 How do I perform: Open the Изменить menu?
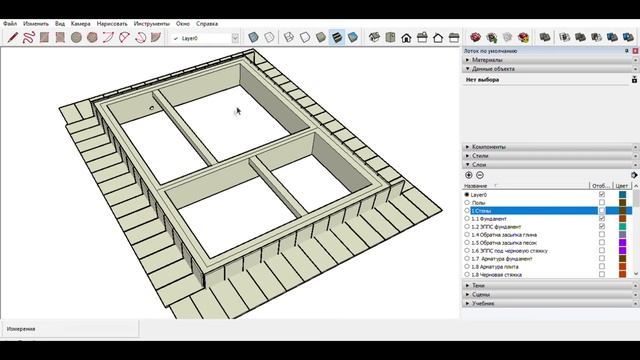(x=36, y=24)
